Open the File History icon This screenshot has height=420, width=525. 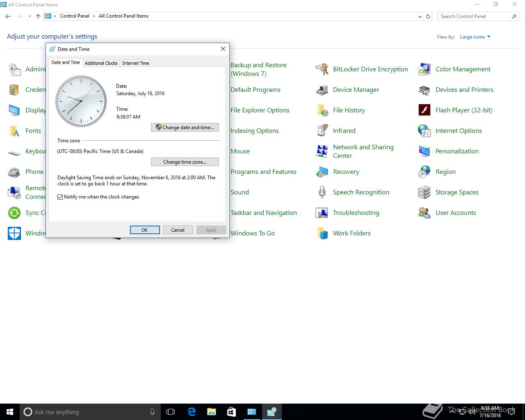322,110
